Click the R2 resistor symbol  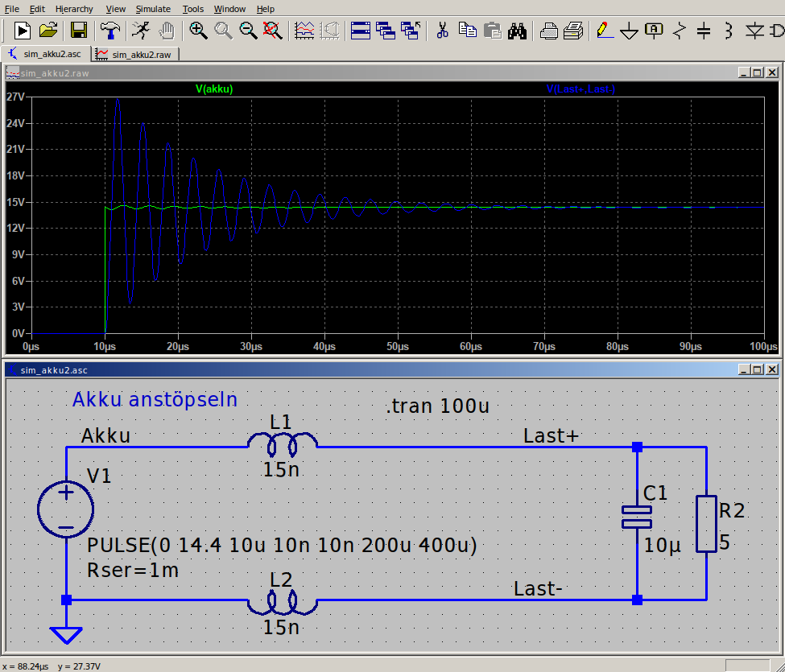click(x=706, y=524)
